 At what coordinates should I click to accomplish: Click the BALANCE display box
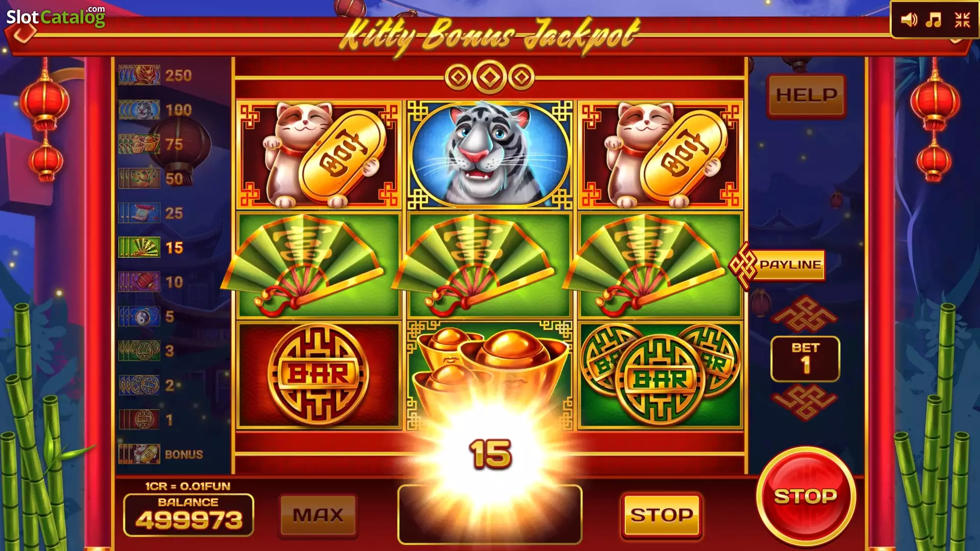point(188,515)
